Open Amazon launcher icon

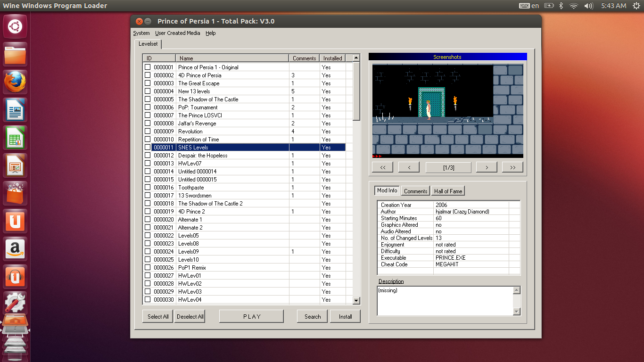(15, 249)
